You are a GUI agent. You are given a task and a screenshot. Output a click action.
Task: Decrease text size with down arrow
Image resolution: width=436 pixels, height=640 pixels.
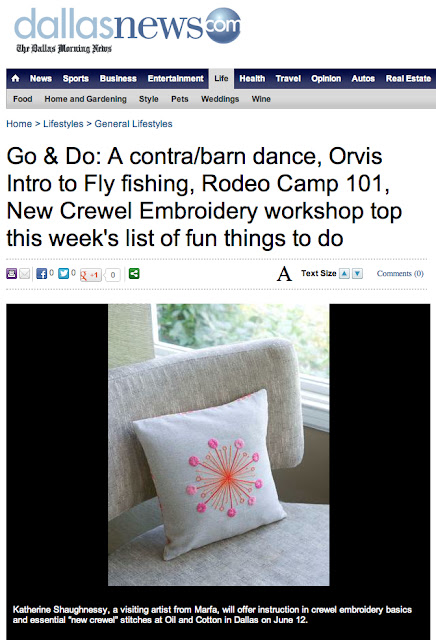coord(358,273)
